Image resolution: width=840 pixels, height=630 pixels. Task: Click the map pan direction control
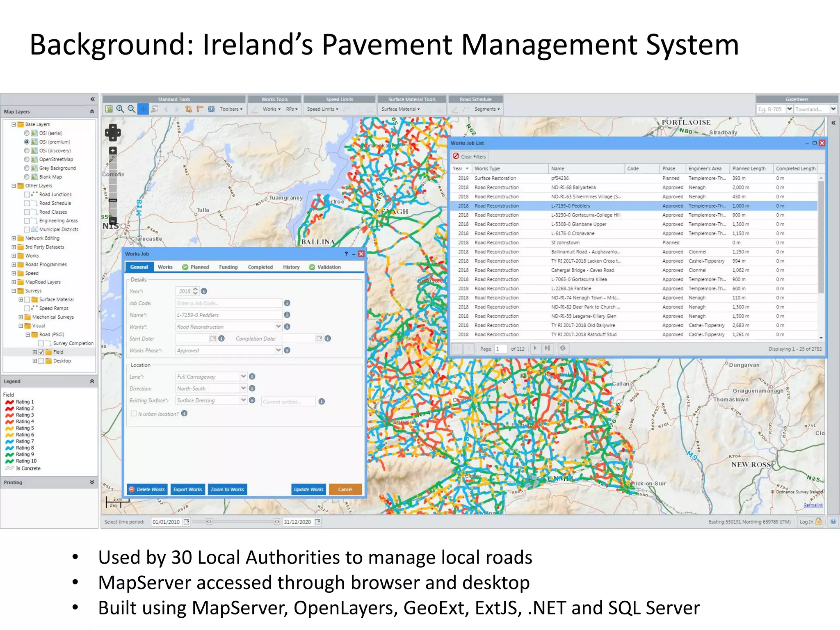click(113, 132)
